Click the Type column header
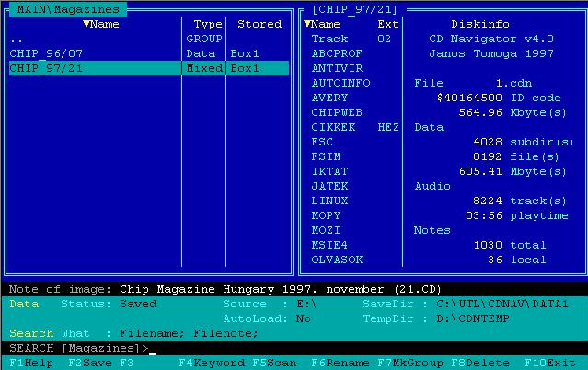588x370 pixels. 208,25
